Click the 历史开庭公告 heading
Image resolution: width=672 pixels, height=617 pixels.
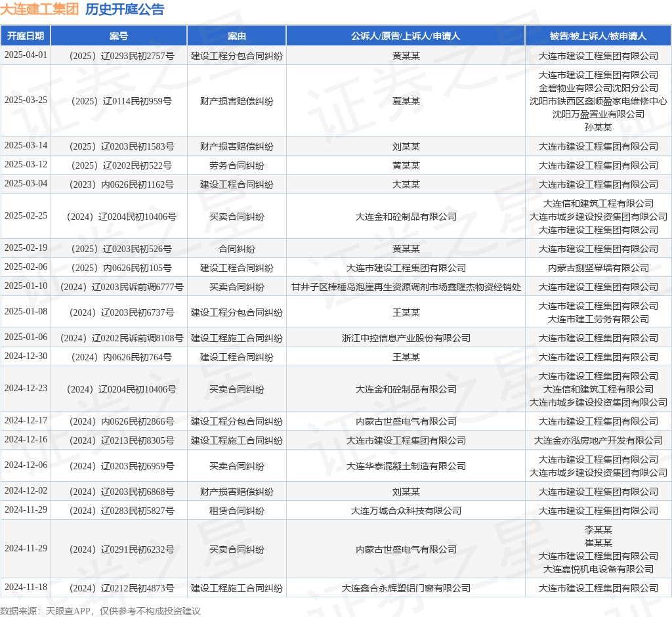pyautogui.click(x=125, y=9)
